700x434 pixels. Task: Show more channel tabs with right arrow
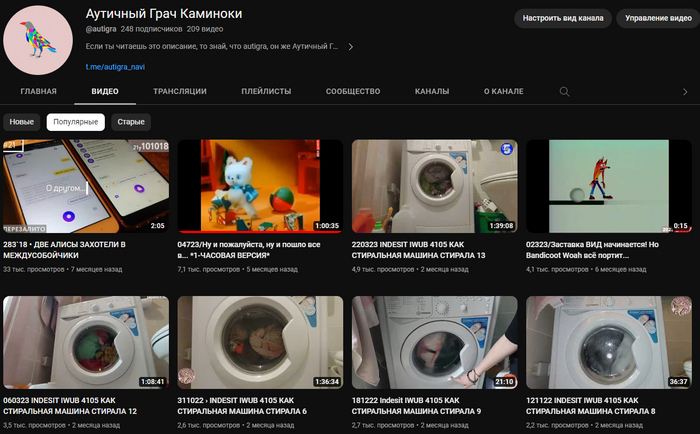[x=685, y=92]
